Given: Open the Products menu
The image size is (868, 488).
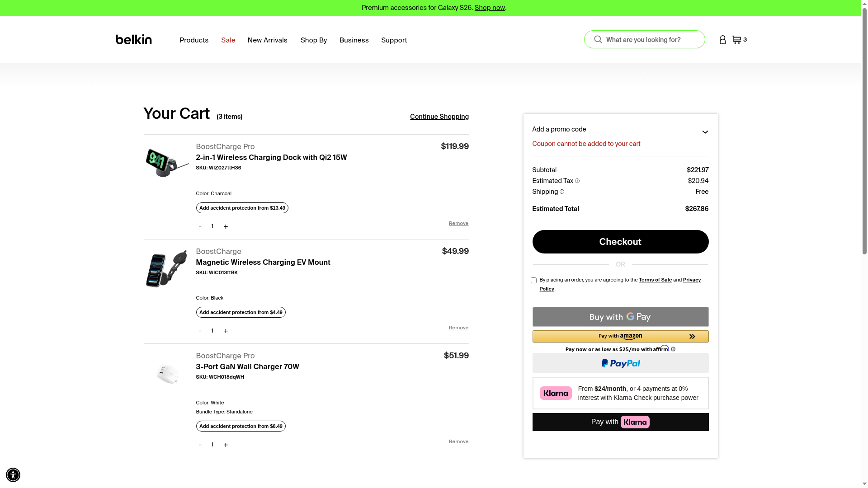Looking at the screenshot, I should [x=194, y=40].
